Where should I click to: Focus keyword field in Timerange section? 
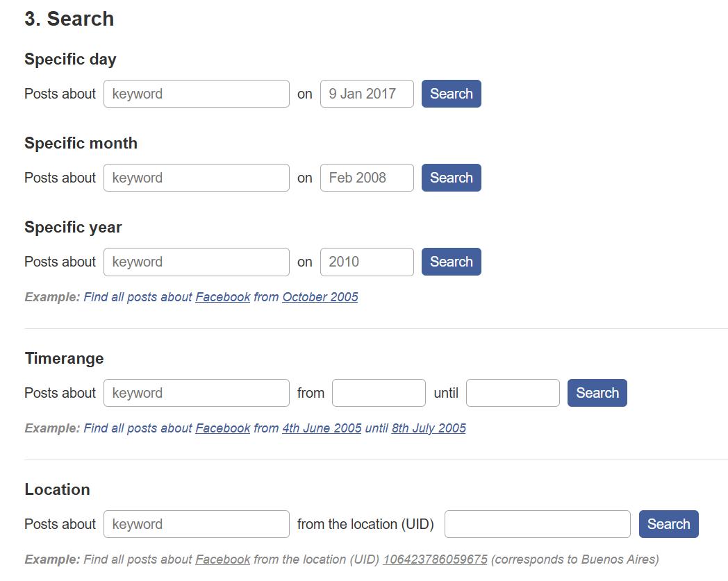(196, 393)
